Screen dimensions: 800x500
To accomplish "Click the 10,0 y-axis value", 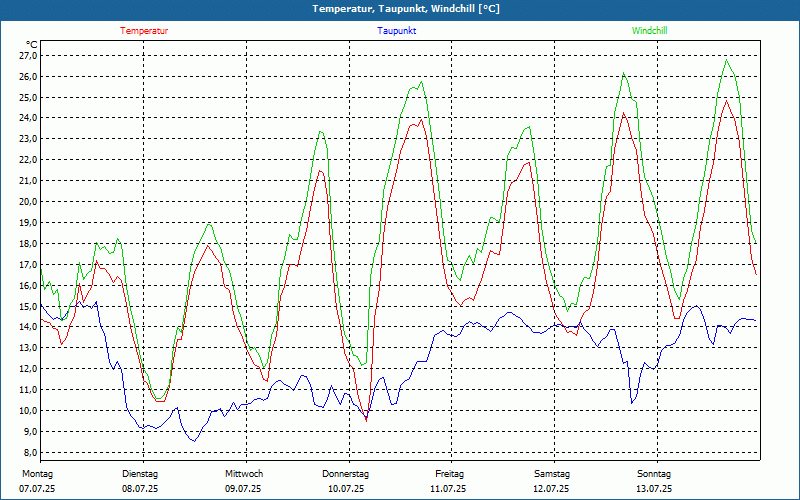I will click(x=29, y=411).
